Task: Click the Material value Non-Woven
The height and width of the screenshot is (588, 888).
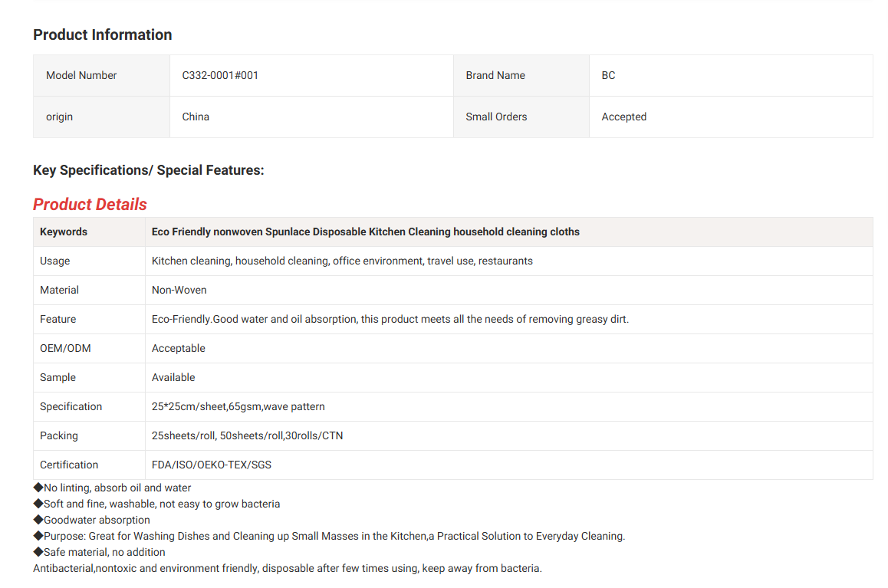Action: coord(179,290)
